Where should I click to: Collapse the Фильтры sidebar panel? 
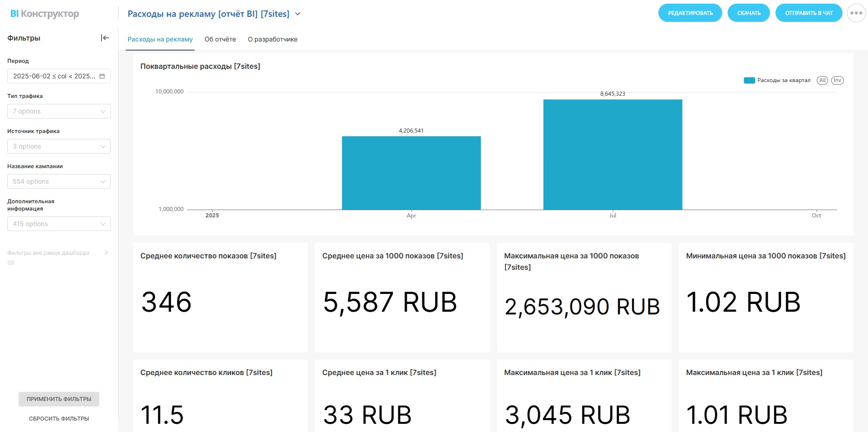click(105, 38)
